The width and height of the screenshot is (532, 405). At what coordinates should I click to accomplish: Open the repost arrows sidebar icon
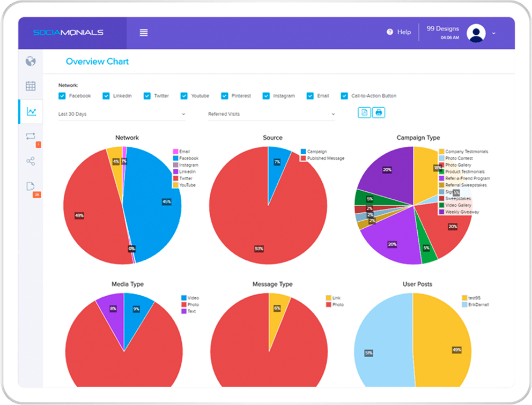click(x=31, y=136)
